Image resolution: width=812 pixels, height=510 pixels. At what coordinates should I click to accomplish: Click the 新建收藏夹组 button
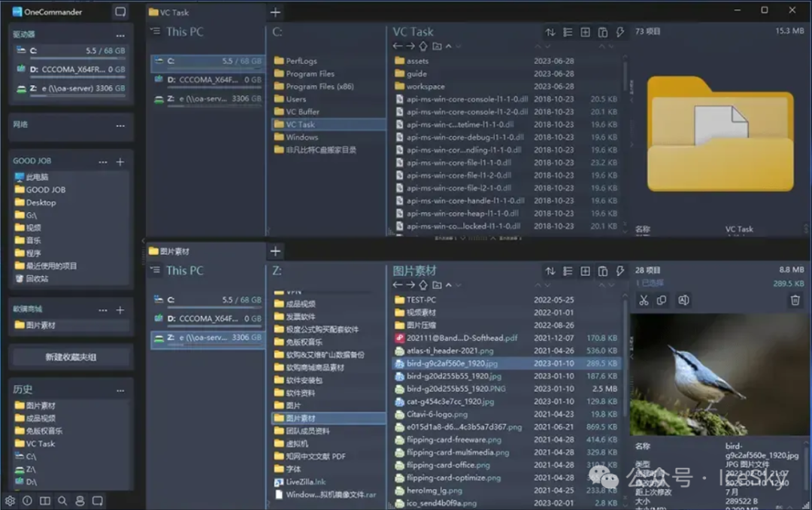[71, 357]
